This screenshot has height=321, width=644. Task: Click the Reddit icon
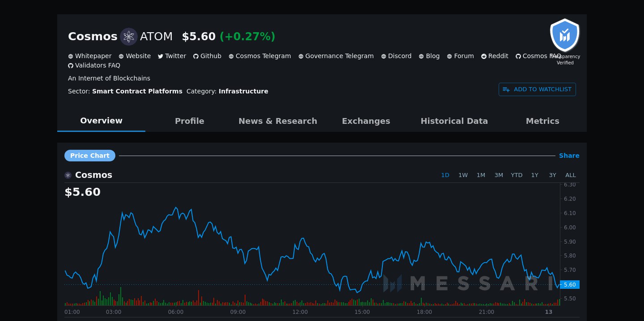(x=484, y=56)
